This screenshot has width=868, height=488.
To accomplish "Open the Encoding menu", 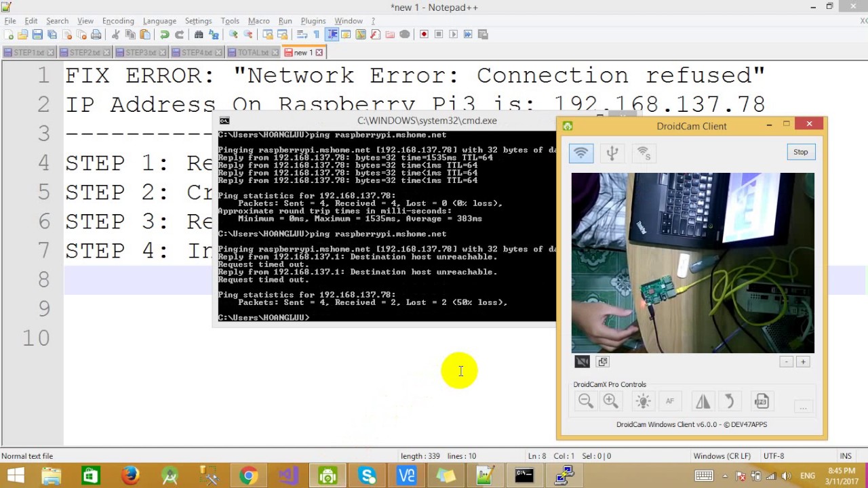I will (x=118, y=21).
